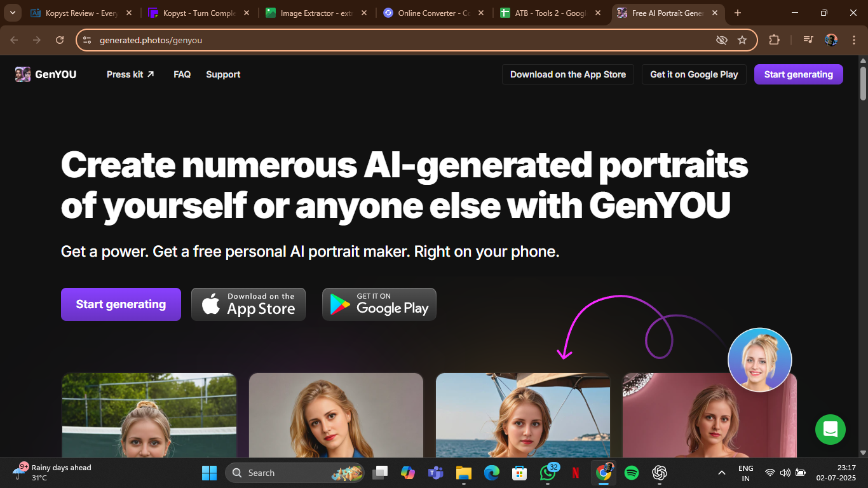Open ChatGPT app from taskbar
Viewport: 868px width, 488px height.
660,473
